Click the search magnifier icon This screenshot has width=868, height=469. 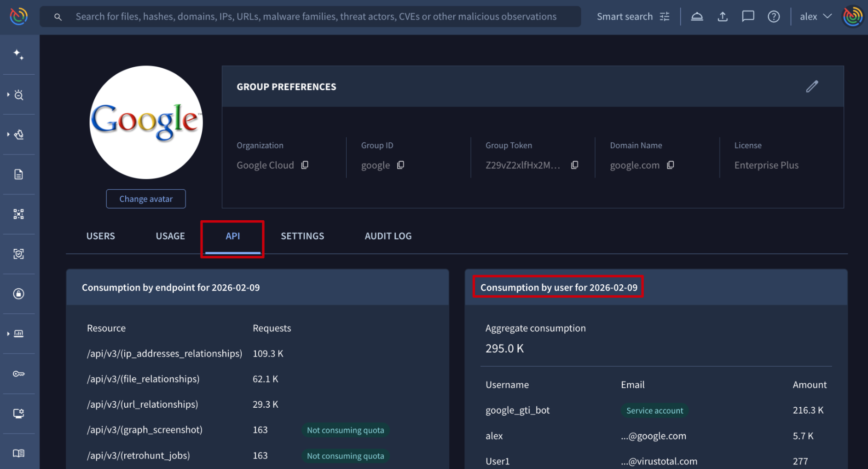point(58,17)
